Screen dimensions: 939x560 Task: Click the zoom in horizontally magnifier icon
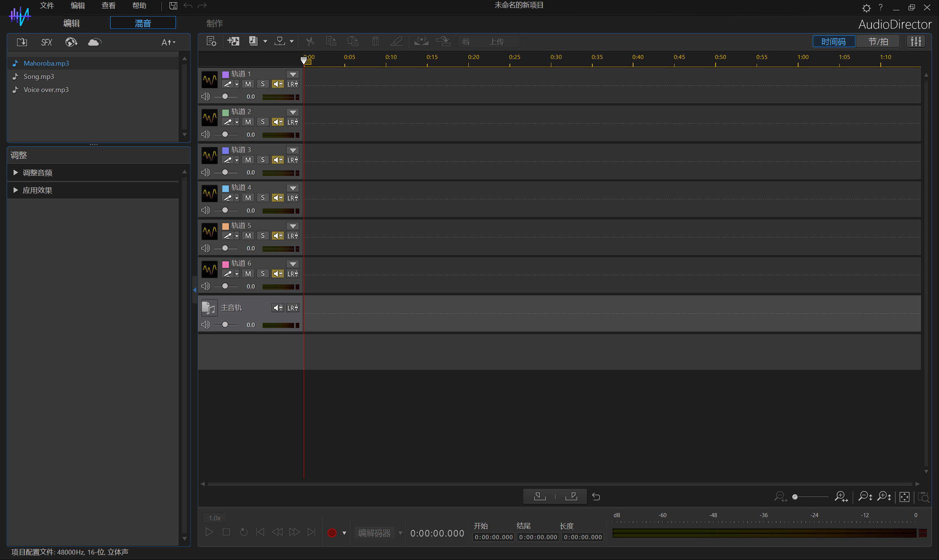pos(841,497)
